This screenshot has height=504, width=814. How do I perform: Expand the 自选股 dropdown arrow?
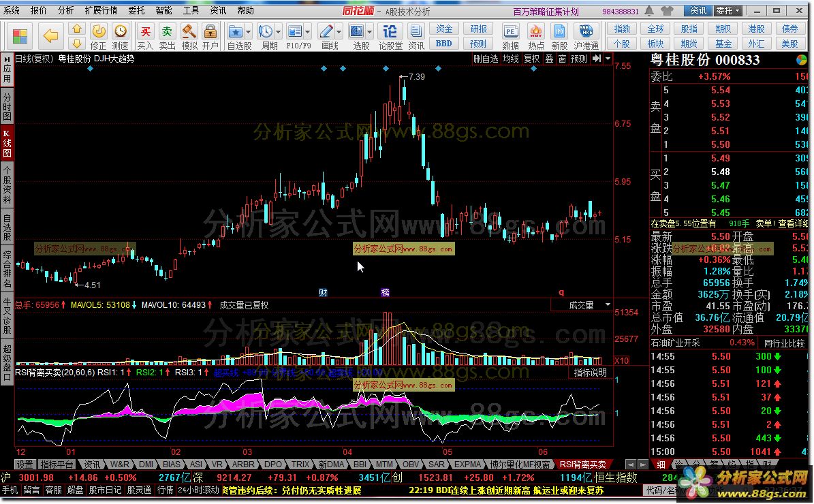(x=248, y=32)
